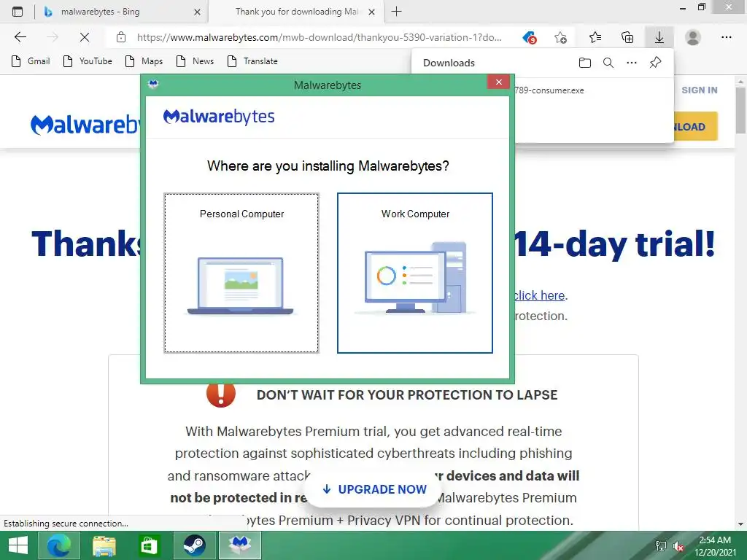Close the Thank you for downloading tab
The height and width of the screenshot is (560, 747).
372,12
